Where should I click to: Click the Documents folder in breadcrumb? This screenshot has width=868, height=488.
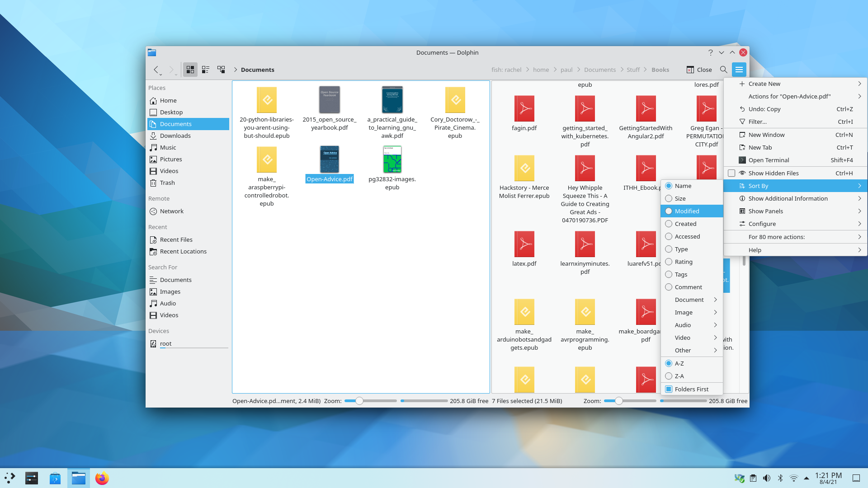599,70
